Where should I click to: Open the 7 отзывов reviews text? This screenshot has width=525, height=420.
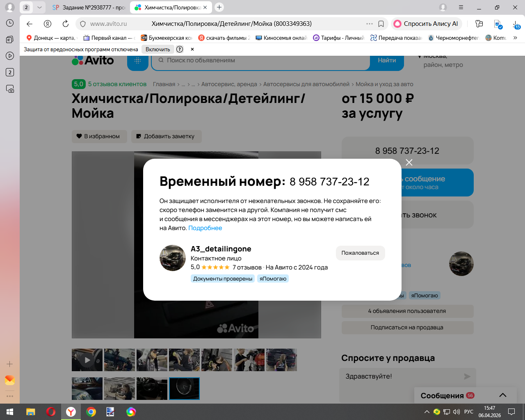pyautogui.click(x=247, y=267)
